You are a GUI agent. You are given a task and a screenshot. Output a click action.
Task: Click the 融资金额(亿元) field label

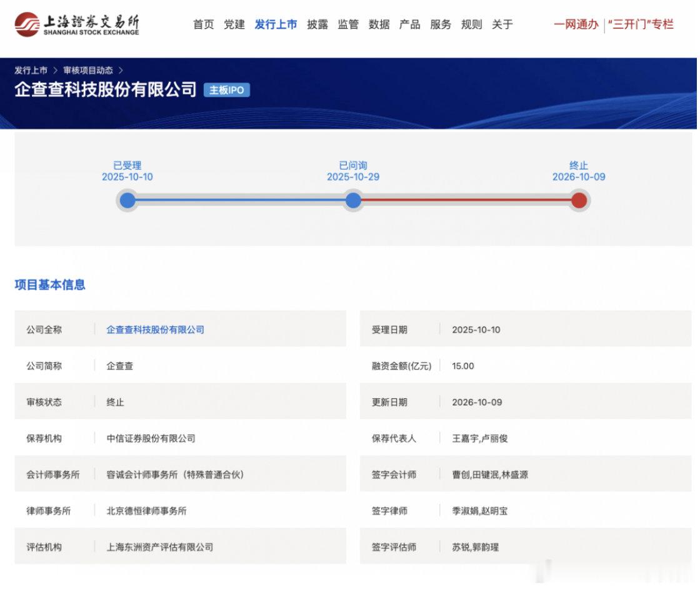tap(401, 366)
